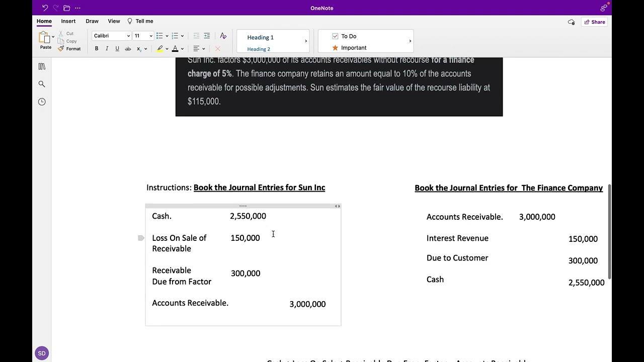Expand the tags gallery arrow
This screenshot has width=644, height=362.
point(410,41)
